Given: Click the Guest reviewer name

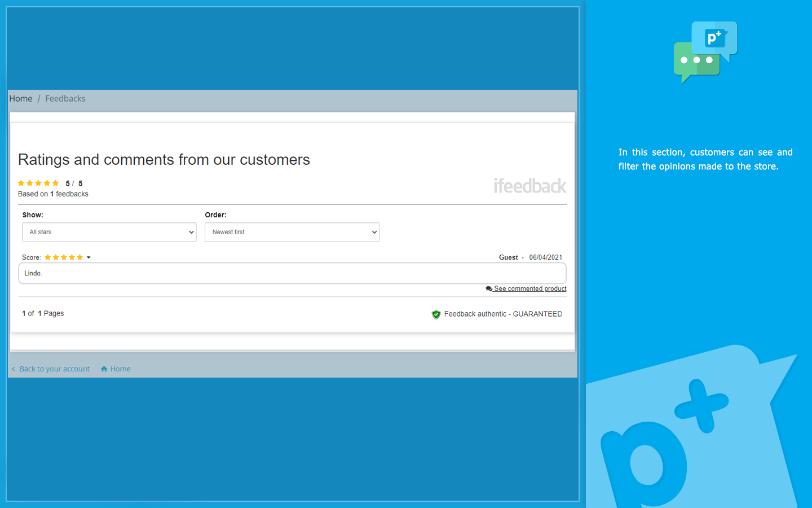Looking at the screenshot, I should pos(508,257).
